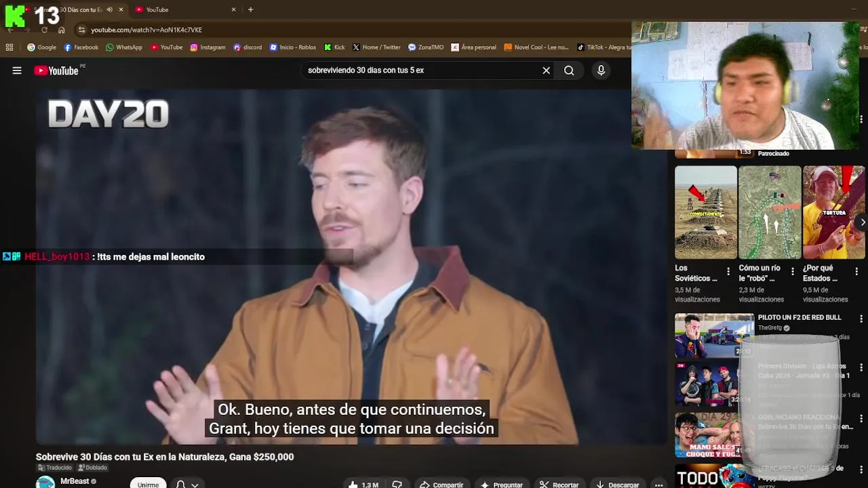Open the Kick bookmark

tap(334, 47)
